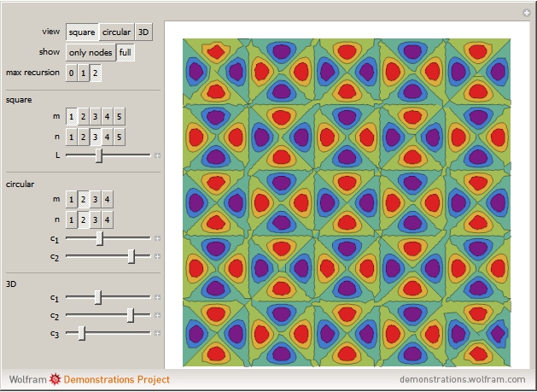Set max recursion to 2
Image resolution: width=537 pixels, height=392 pixels.
tap(96, 73)
